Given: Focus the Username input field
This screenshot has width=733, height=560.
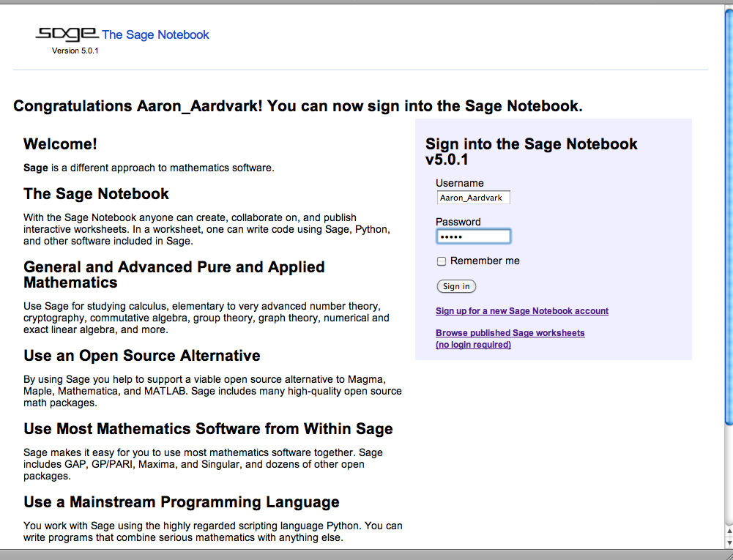Looking at the screenshot, I should [473, 198].
